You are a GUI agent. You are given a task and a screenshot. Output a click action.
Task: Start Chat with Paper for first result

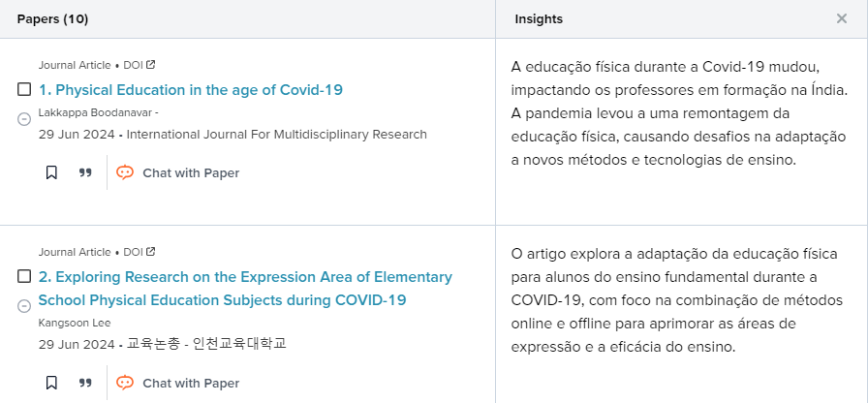[177, 172]
